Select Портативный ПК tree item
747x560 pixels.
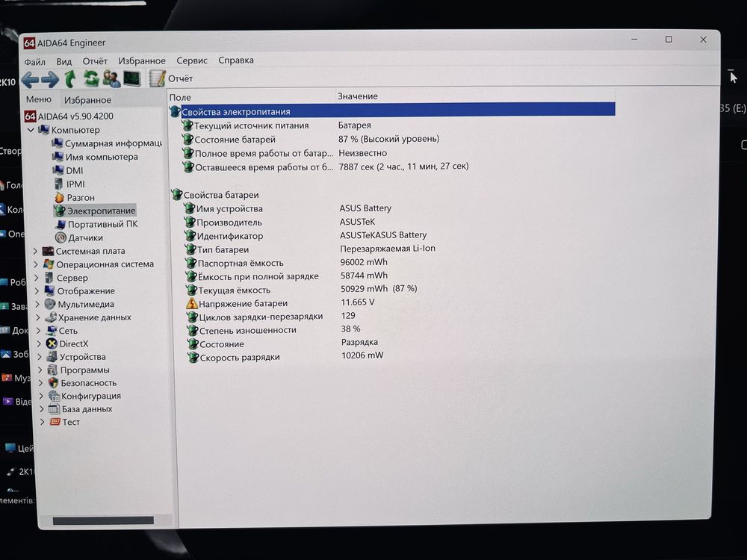[96, 224]
